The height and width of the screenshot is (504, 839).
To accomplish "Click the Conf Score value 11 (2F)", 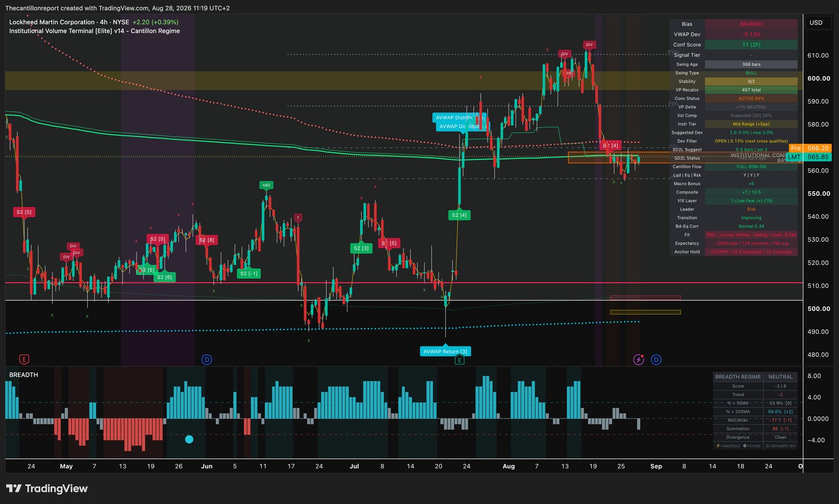I will click(751, 45).
